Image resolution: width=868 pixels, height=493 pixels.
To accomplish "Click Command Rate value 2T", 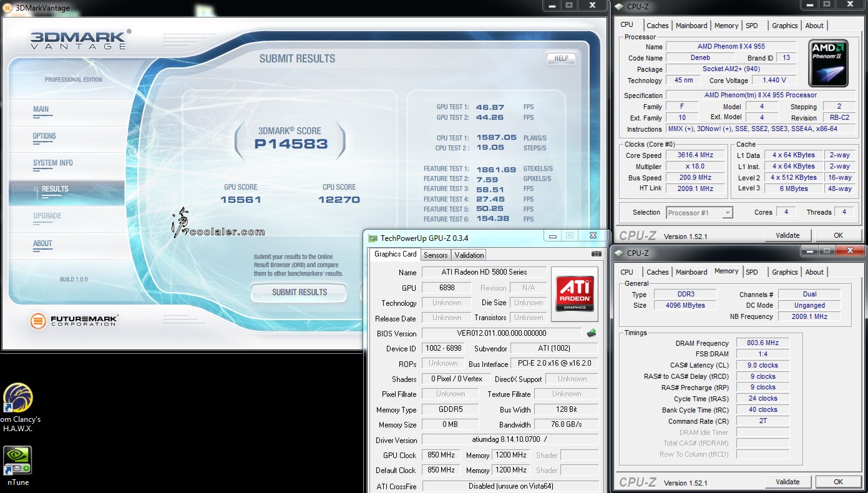I will [x=763, y=421].
